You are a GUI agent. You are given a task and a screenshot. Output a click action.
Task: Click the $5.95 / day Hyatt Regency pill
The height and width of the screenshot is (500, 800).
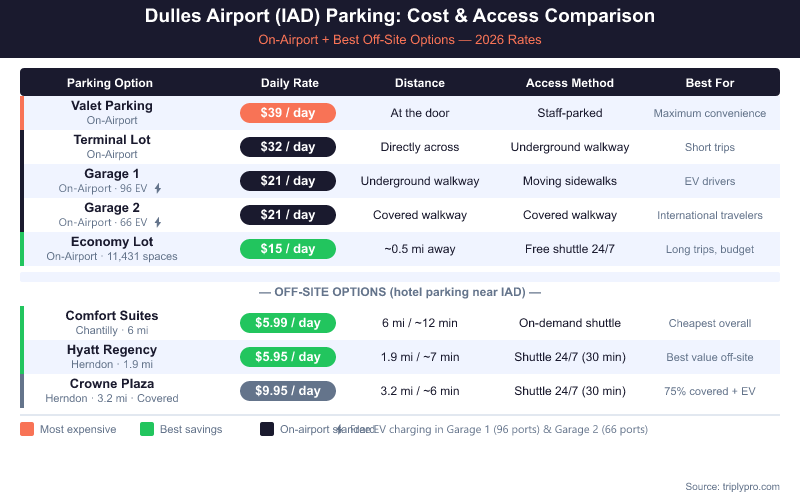[288, 357]
